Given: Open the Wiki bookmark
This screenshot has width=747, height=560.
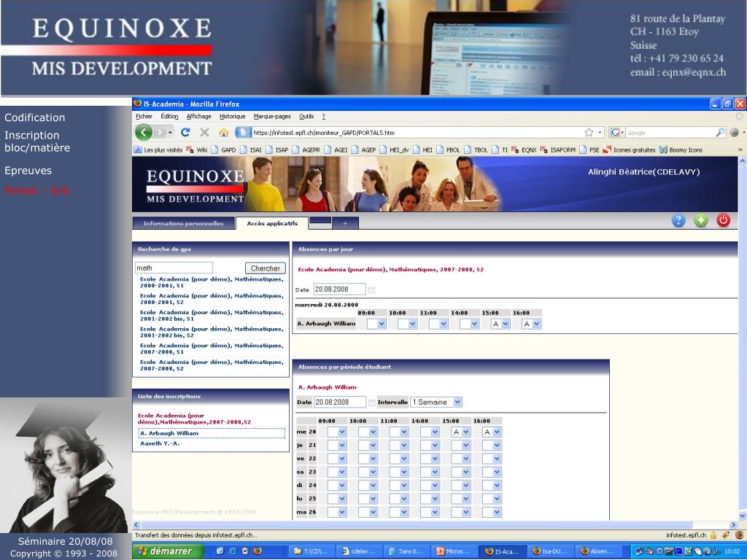Looking at the screenshot, I should 197,149.
